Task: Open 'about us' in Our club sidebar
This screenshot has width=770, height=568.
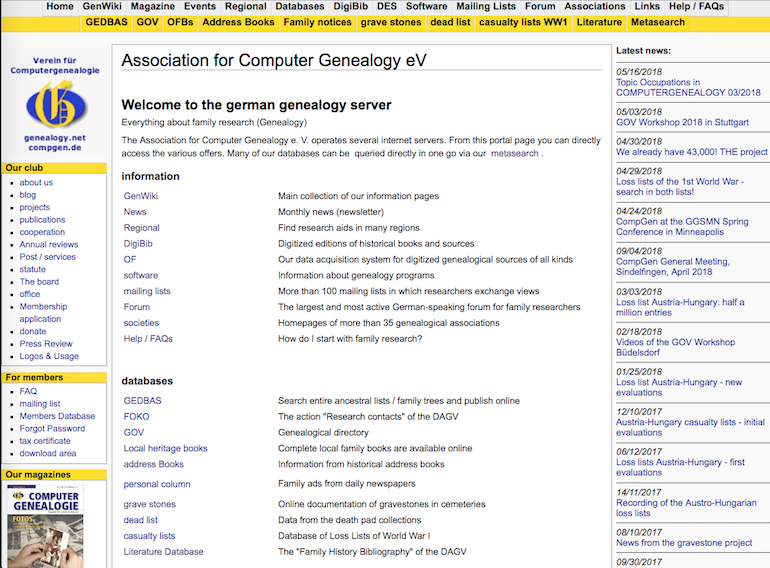Action: point(36,182)
